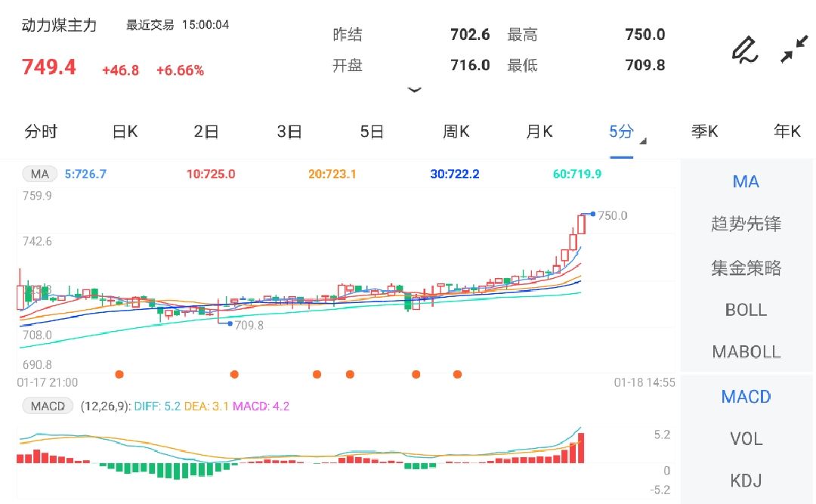Expand quote details with the down chevron

pos(414,90)
